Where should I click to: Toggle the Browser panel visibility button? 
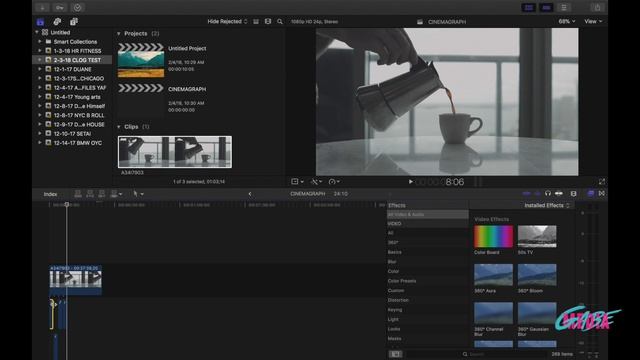[x=529, y=7]
